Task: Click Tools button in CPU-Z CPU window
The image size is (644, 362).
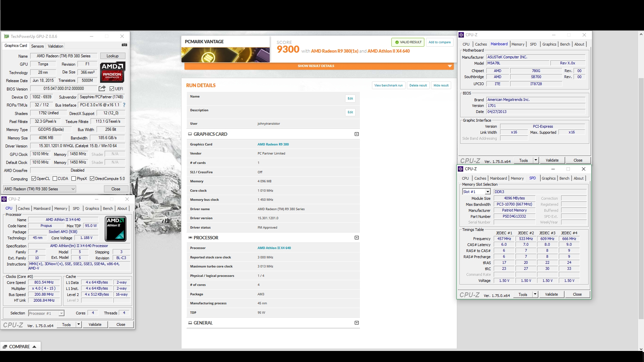Action: tap(66, 324)
